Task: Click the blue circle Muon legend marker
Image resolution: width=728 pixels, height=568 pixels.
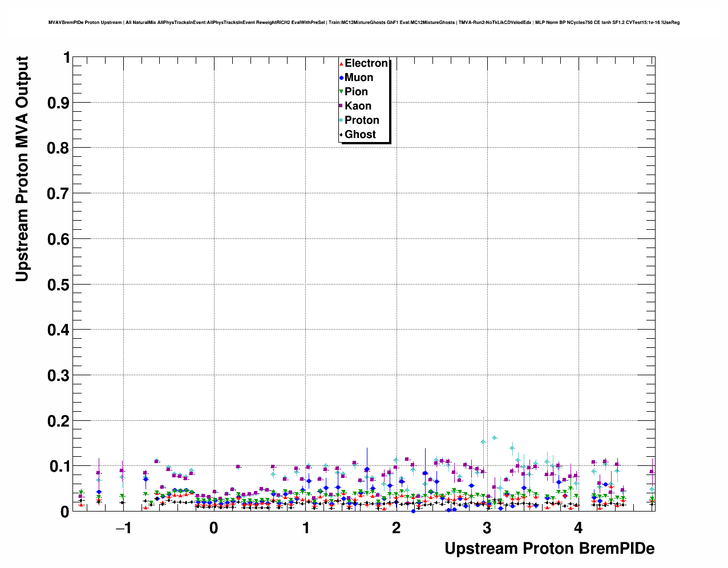Action: coord(341,78)
